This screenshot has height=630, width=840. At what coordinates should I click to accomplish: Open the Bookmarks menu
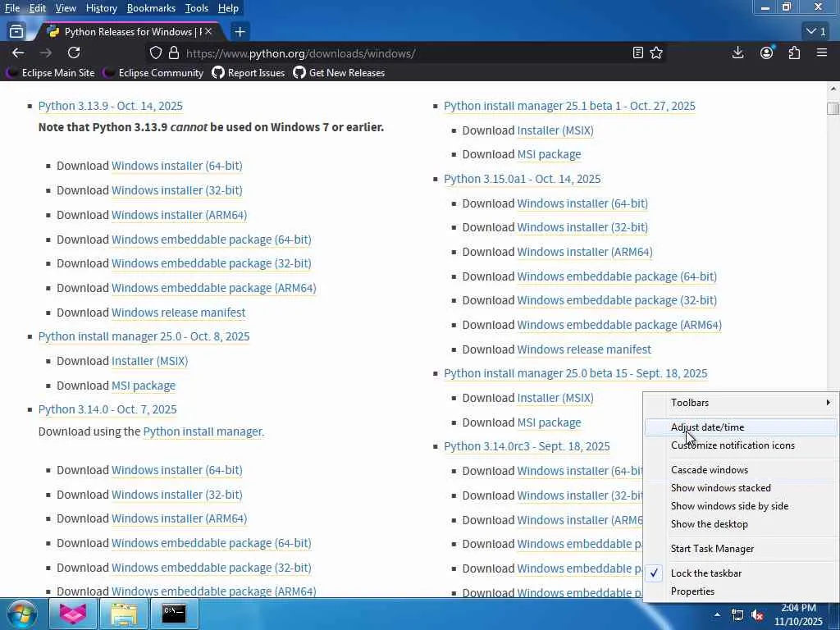click(x=151, y=8)
